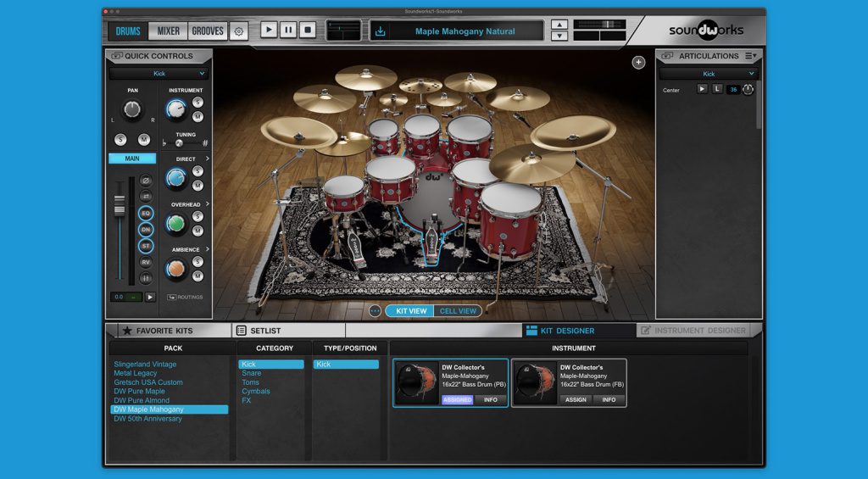The height and width of the screenshot is (479, 868).
Task: Open the Setlist tab
Action: [x=288, y=331]
